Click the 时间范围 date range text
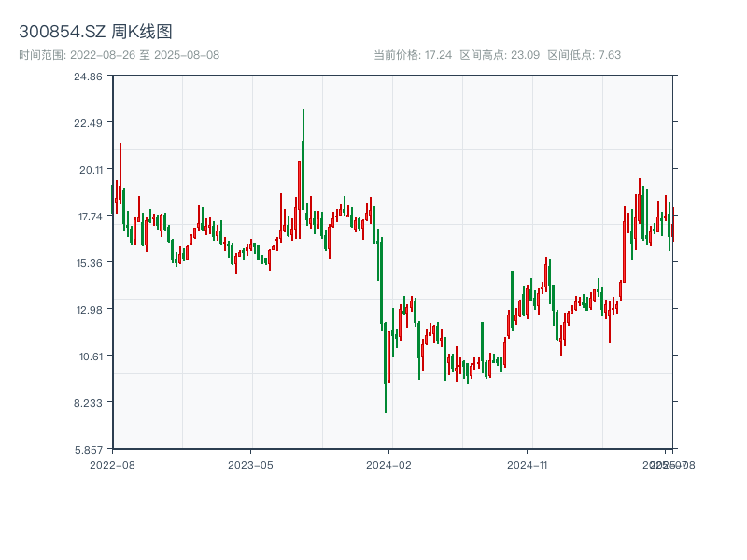The image size is (747, 560). point(119,55)
